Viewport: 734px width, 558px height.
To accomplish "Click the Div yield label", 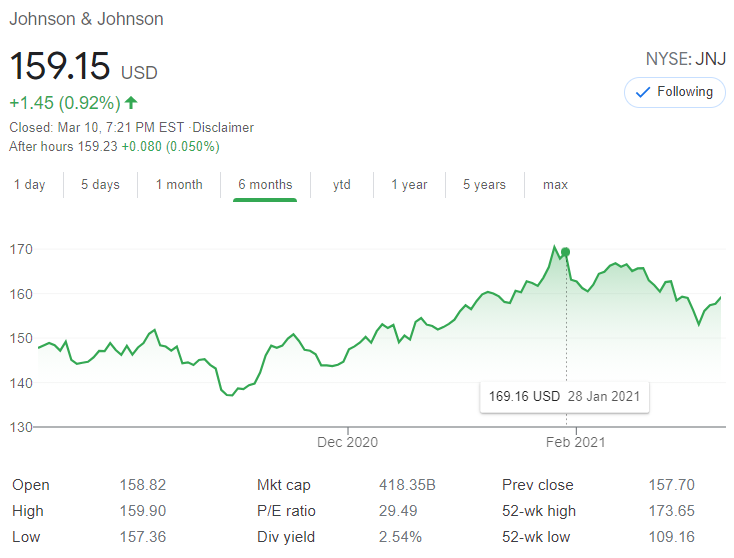I will [286, 537].
